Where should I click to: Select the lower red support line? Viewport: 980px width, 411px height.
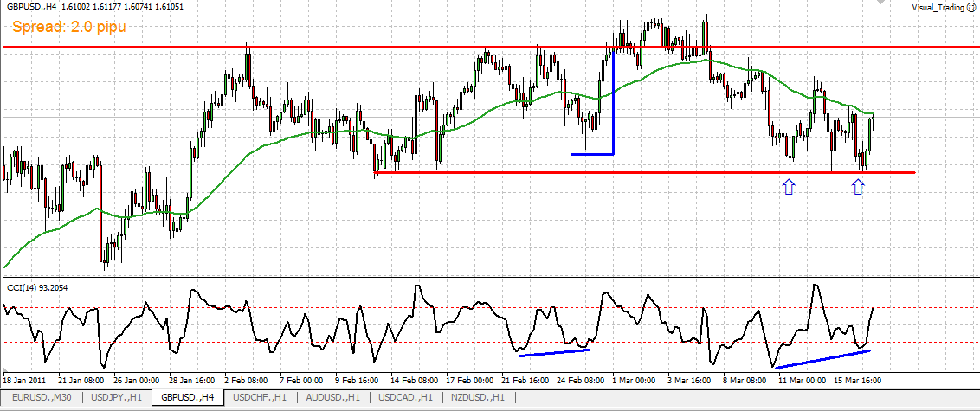click(644, 172)
